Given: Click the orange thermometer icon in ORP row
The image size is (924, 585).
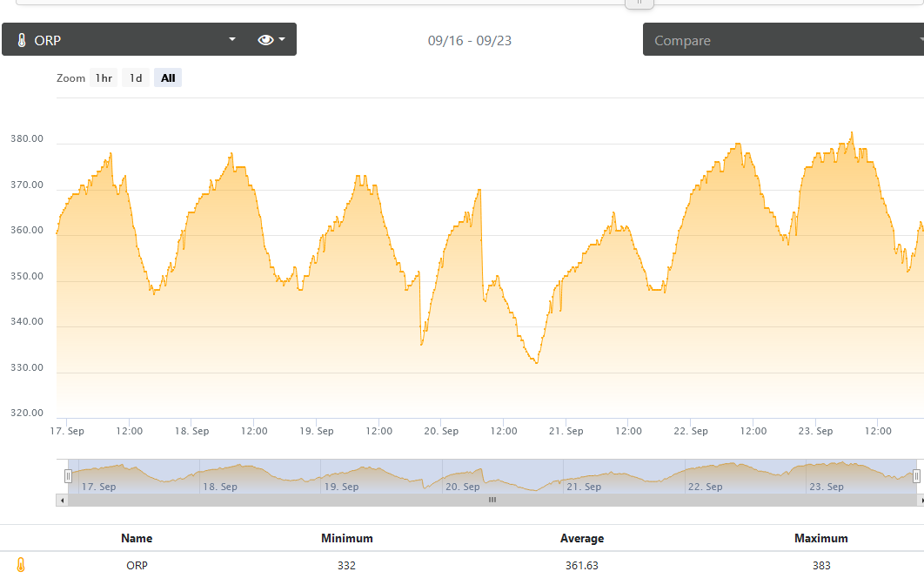Looking at the screenshot, I should click(21, 565).
